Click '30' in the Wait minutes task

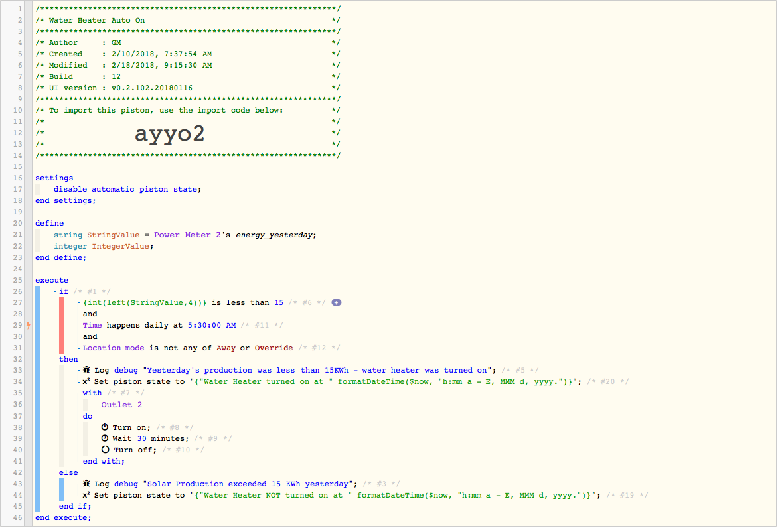(141, 439)
